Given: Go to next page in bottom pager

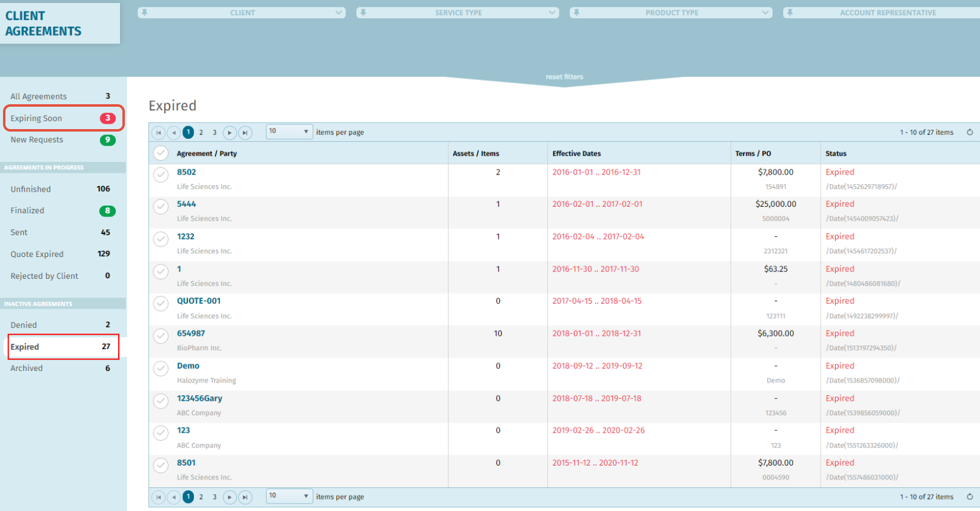Looking at the screenshot, I should tap(230, 497).
